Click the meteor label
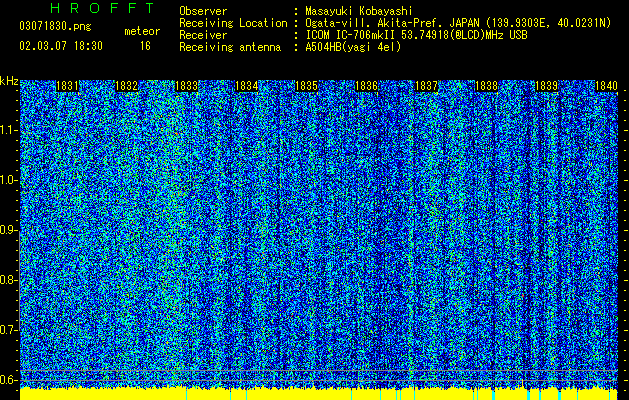Screen dimensions: 629x400 142,31
